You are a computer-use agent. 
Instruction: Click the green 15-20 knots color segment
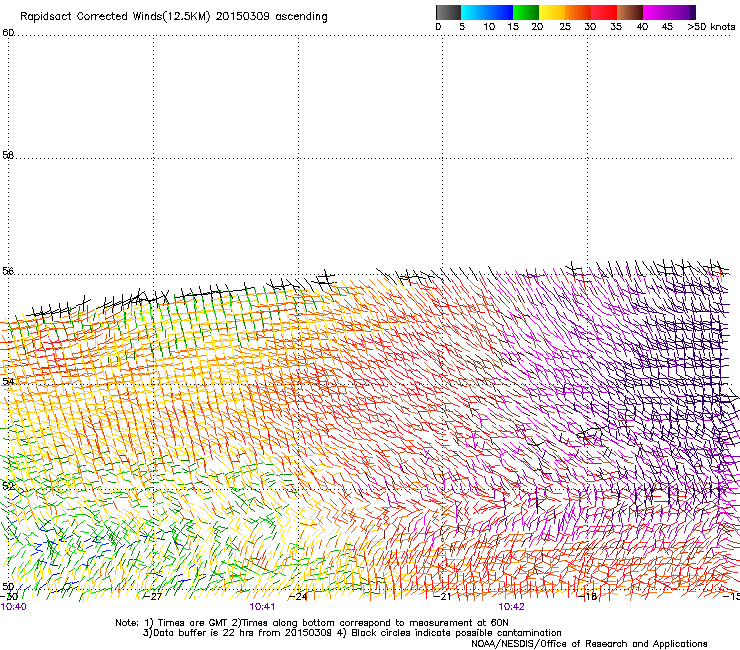click(x=526, y=12)
